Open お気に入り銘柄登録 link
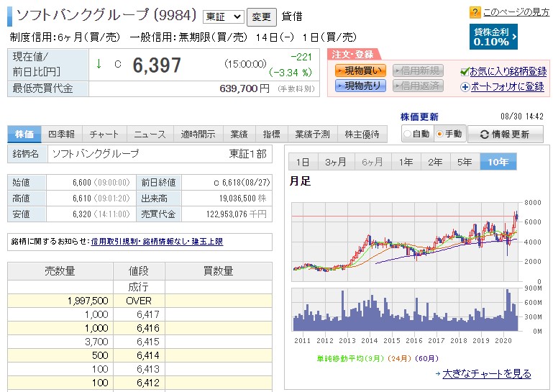This screenshot has width=553, height=392. click(508, 71)
